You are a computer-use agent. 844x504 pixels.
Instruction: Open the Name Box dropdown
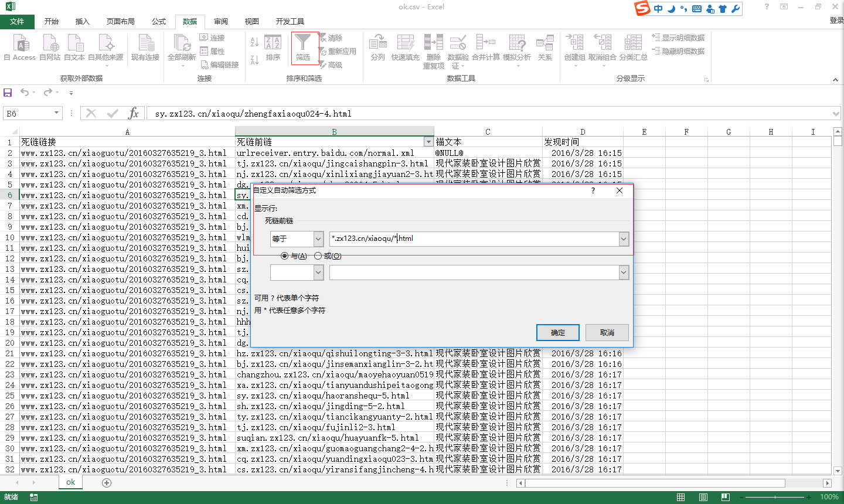click(56, 113)
